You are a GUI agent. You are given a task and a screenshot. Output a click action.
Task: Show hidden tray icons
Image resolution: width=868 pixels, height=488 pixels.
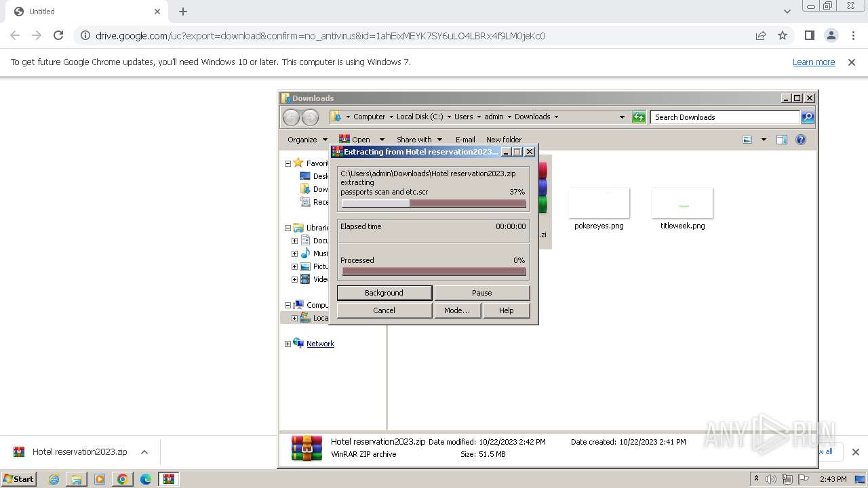coord(756,479)
